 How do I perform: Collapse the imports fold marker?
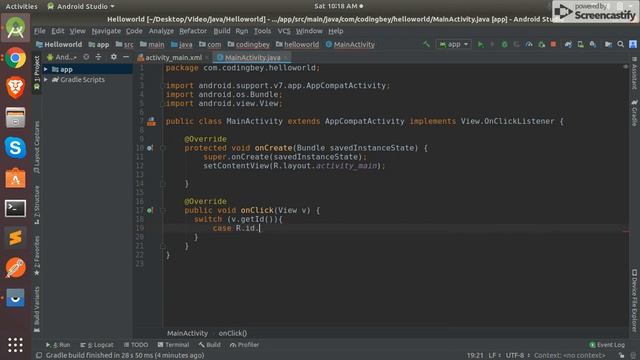[162, 86]
